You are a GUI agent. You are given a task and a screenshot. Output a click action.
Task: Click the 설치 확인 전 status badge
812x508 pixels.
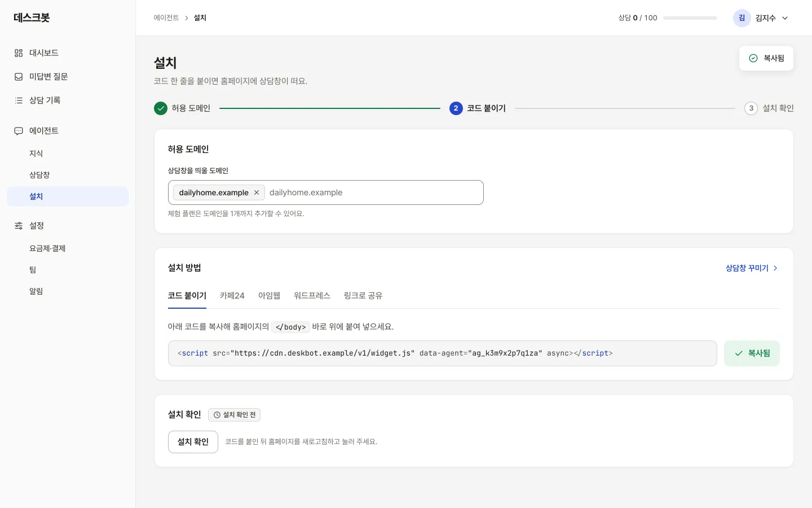tap(234, 415)
